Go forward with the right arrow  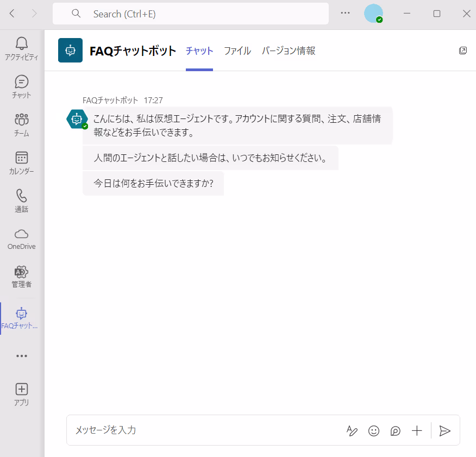(x=34, y=14)
